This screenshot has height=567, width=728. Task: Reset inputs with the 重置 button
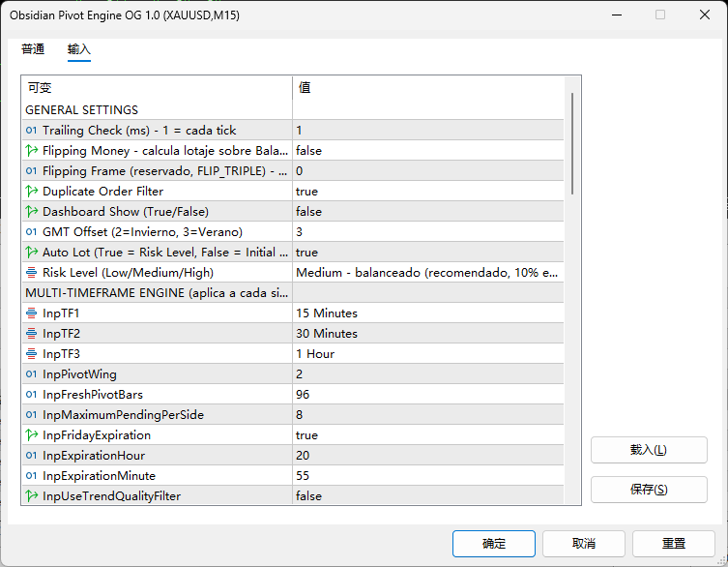click(x=673, y=544)
